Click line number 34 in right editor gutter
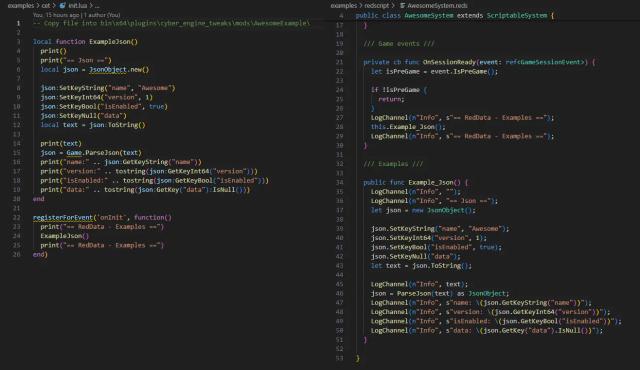The height and width of the screenshot is (370, 640). [x=340, y=182]
